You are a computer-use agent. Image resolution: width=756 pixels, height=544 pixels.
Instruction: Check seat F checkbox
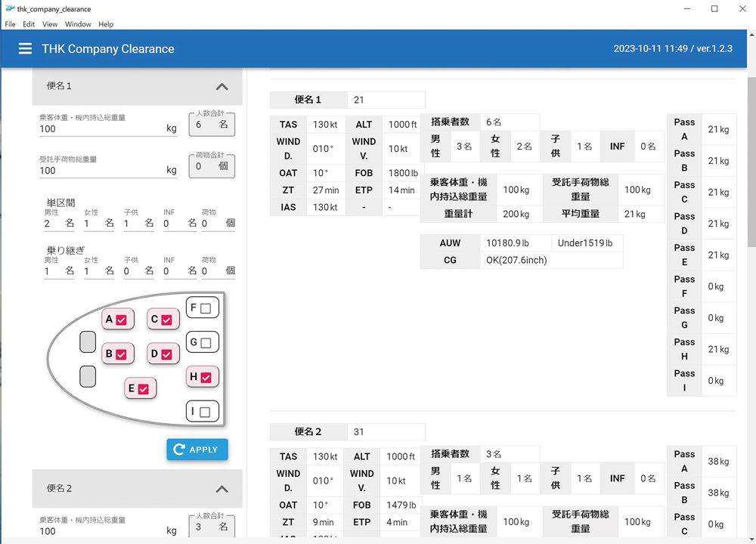[x=206, y=308]
